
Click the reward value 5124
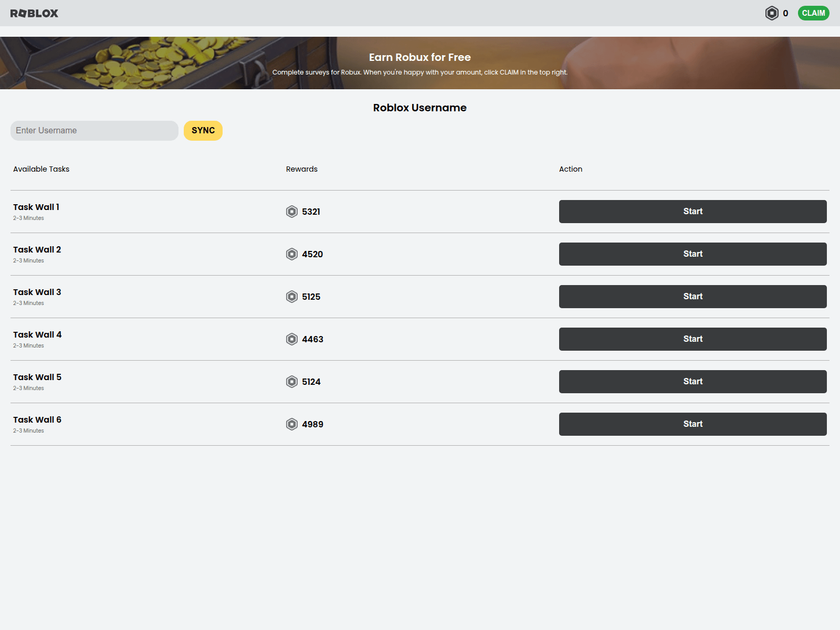[x=311, y=382]
